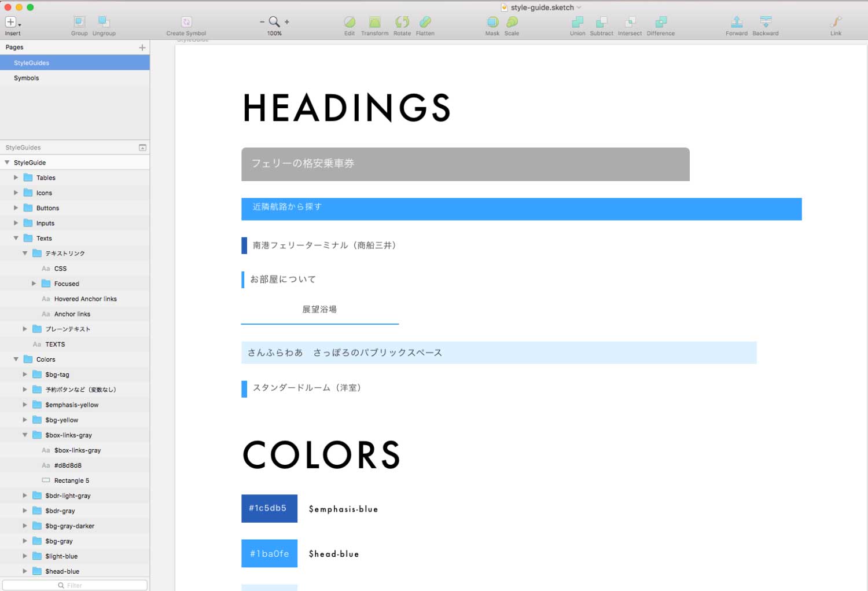868x591 pixels.
Task: Click the Flatten tool icon
Action: click(425, 22)
